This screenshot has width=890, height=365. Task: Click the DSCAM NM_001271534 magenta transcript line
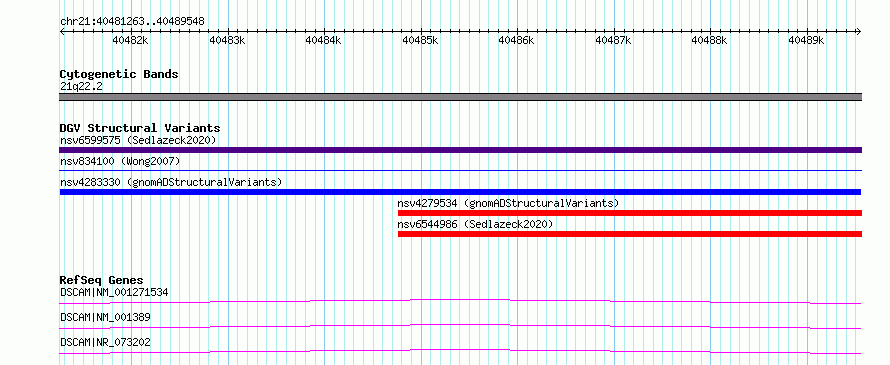(460, 301)
